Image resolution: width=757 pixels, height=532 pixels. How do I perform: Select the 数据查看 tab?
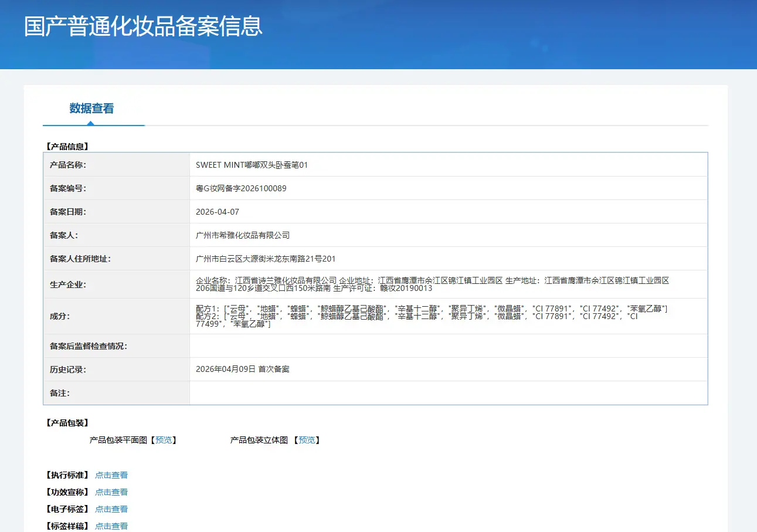91,109
